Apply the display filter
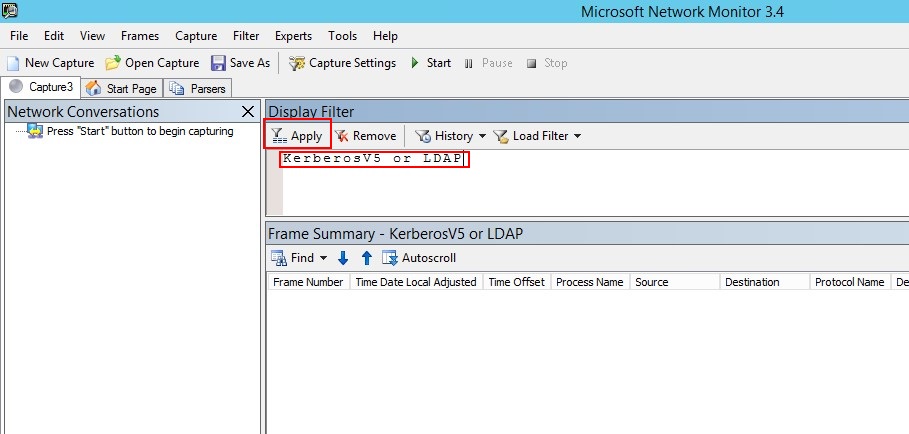This screenshot has height=434, width=909. 297,136
